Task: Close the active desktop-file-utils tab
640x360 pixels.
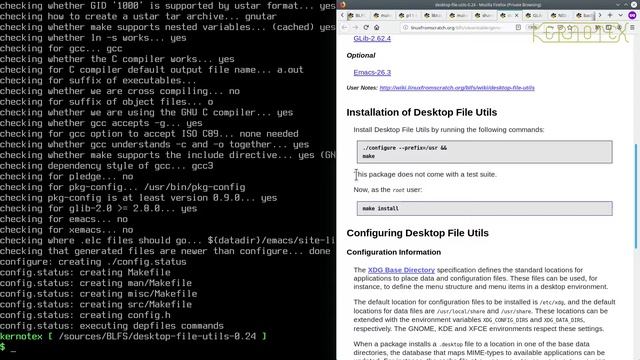Action: point(516,16)
